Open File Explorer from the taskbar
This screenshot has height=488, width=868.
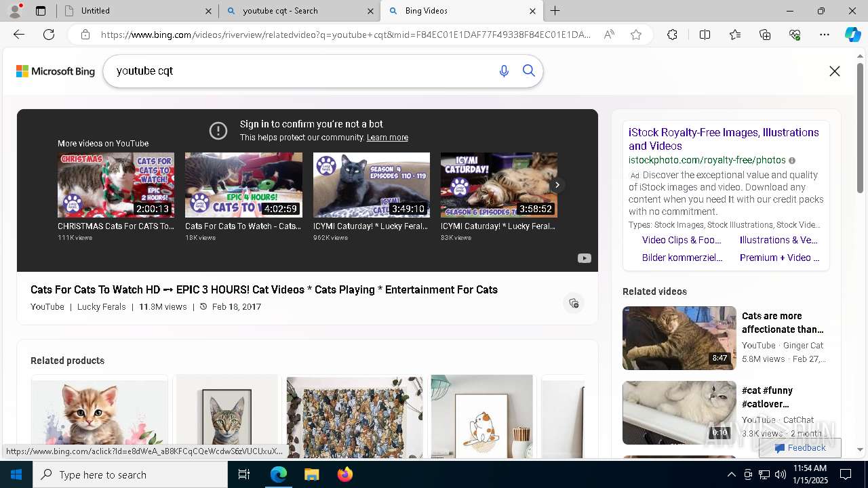(x=311, y=474)
